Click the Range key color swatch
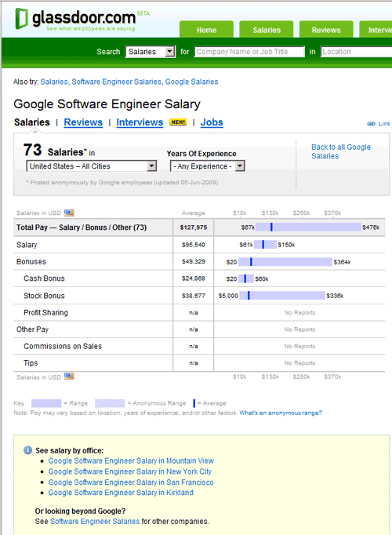Screen dimensions: 392x535 [x=46, y=403]
